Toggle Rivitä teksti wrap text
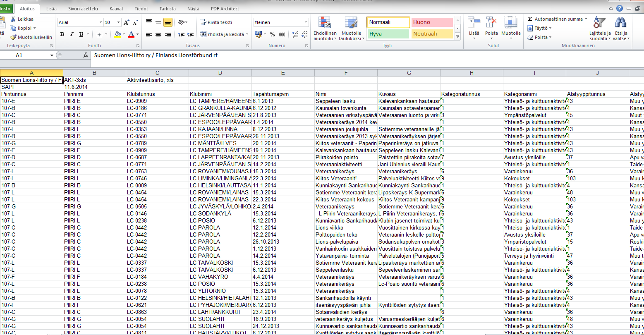This screenshot has width=644, height=335. click(216, 22)
